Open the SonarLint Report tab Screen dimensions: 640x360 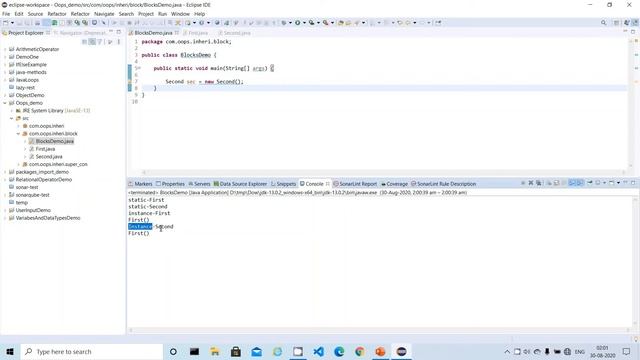[355, 184]
